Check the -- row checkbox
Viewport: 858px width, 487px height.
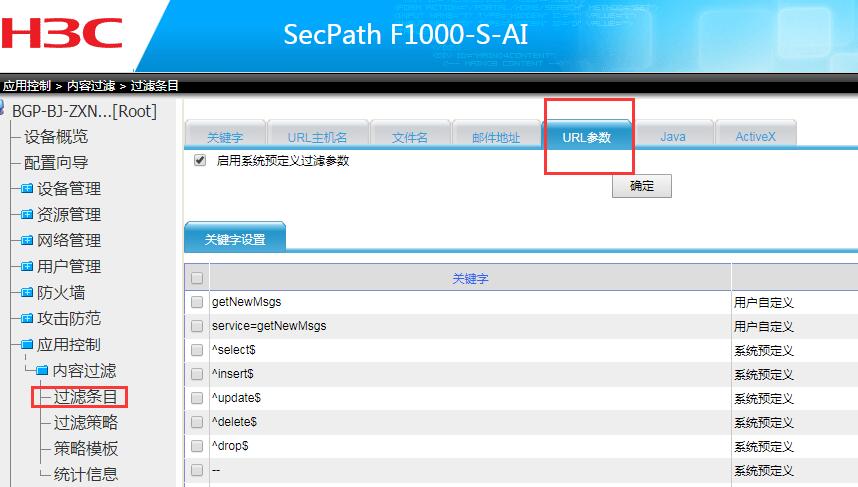click(x=197, y=471)
